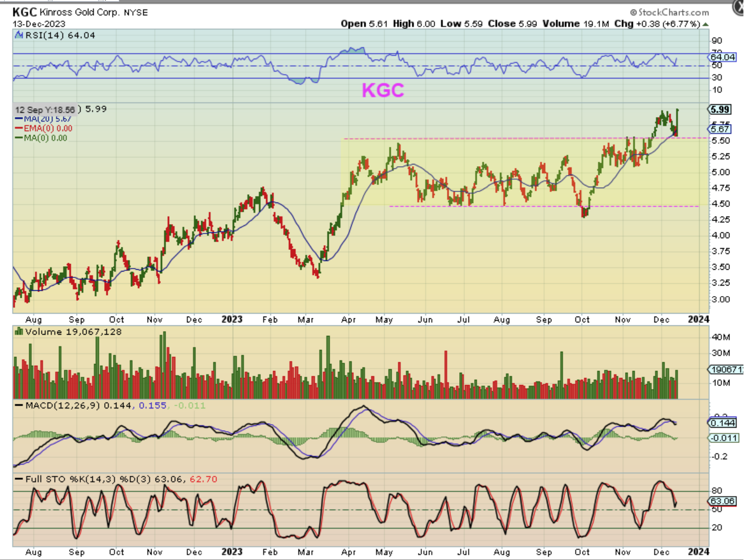
Task: Click the Kinross Gold Corp. company name
Action: [80, 12]
